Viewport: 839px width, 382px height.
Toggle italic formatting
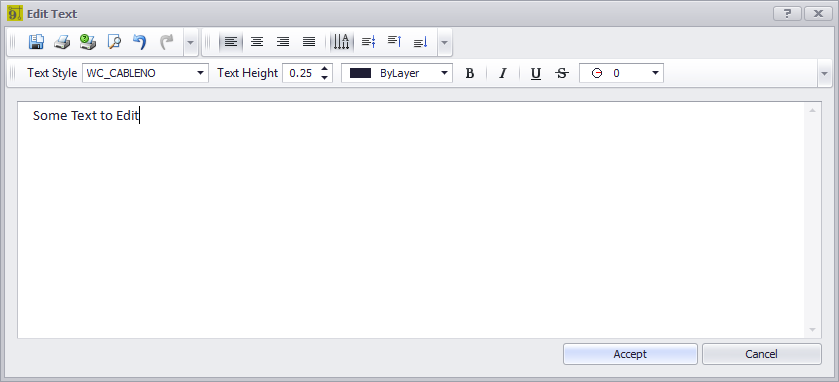click(502, 73)
